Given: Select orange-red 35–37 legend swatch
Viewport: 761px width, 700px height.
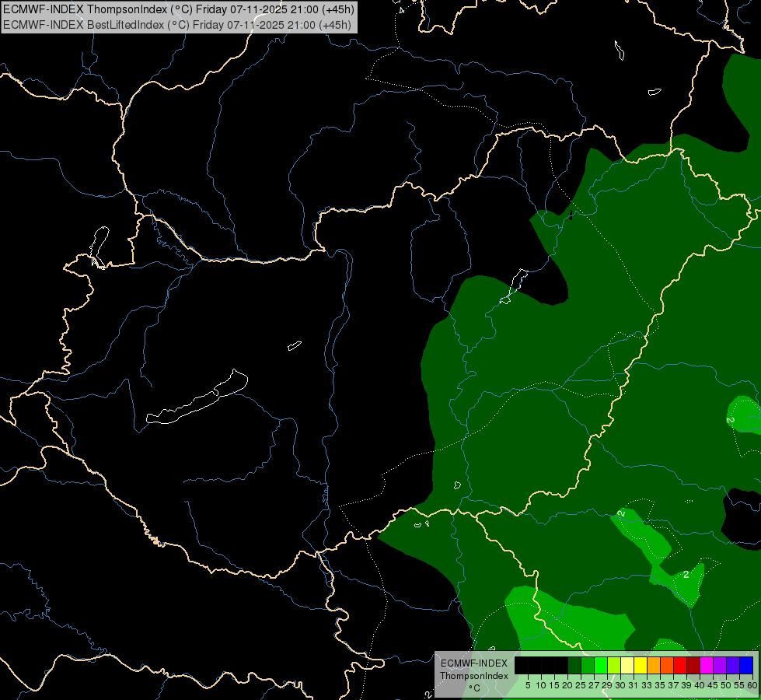Looking at the screenshot, I should (x=667, y=665).
